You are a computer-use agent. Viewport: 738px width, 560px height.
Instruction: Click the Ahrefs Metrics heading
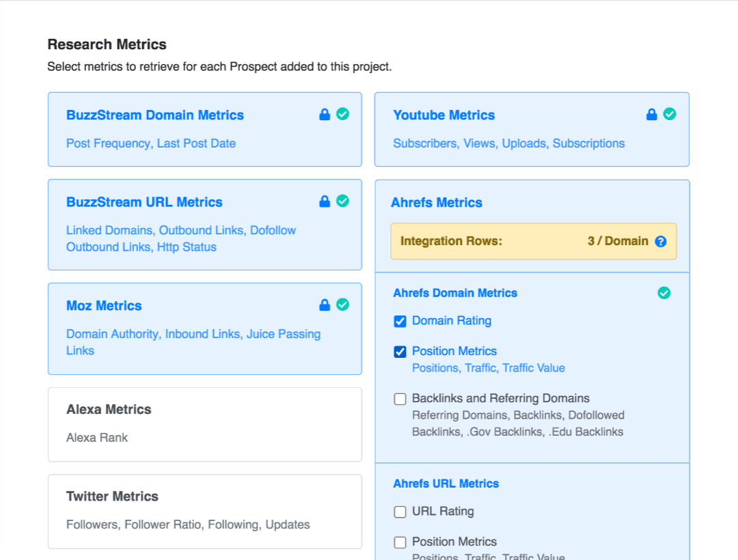coord(436,203)
